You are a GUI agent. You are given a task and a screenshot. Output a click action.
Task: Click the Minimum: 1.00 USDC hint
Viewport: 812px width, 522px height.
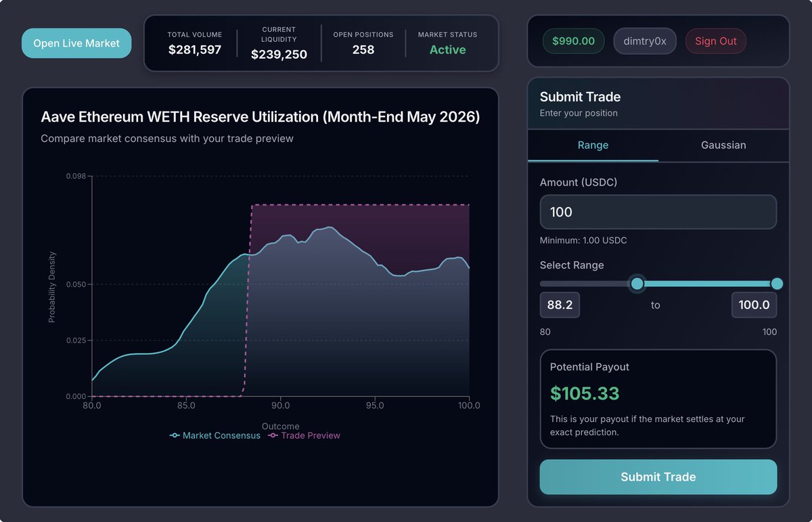point(583,241)
